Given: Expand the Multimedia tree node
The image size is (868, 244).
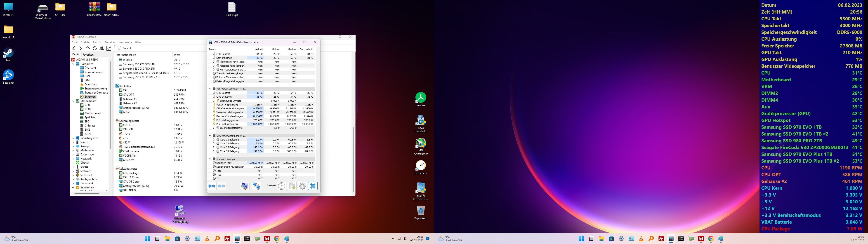Looking at the screenshot, I should click(73, 150).
